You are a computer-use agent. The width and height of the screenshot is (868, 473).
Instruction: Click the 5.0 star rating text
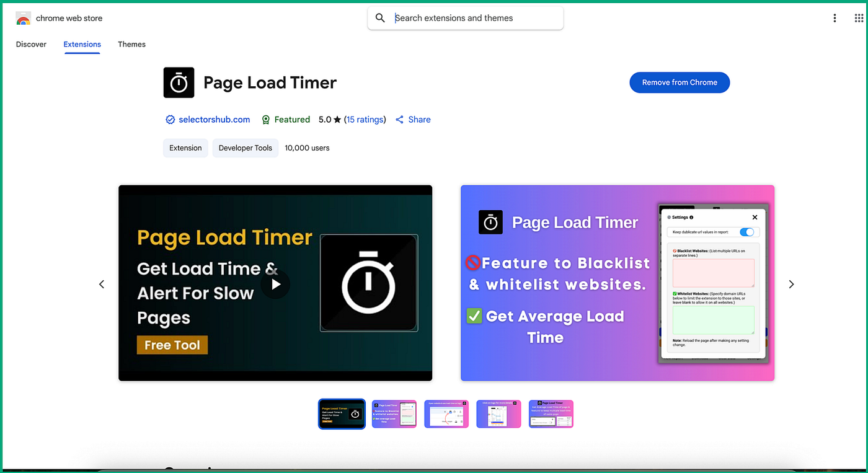(x=330, y=120)
